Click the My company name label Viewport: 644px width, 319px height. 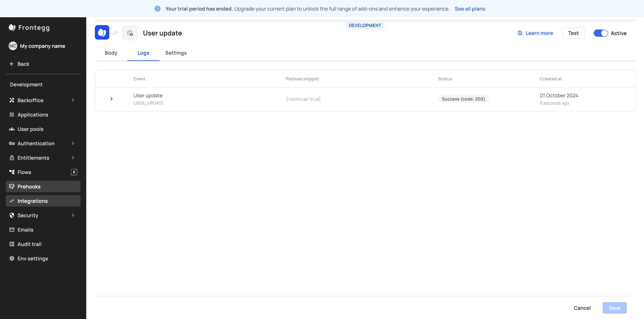pyautogui.click(x=43, y=46)
